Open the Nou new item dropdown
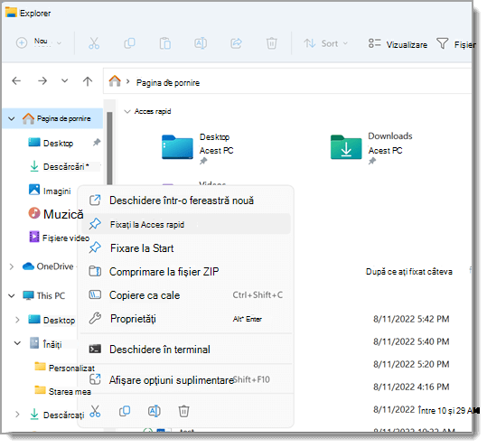Screen dimensions: 487x448 39,42
